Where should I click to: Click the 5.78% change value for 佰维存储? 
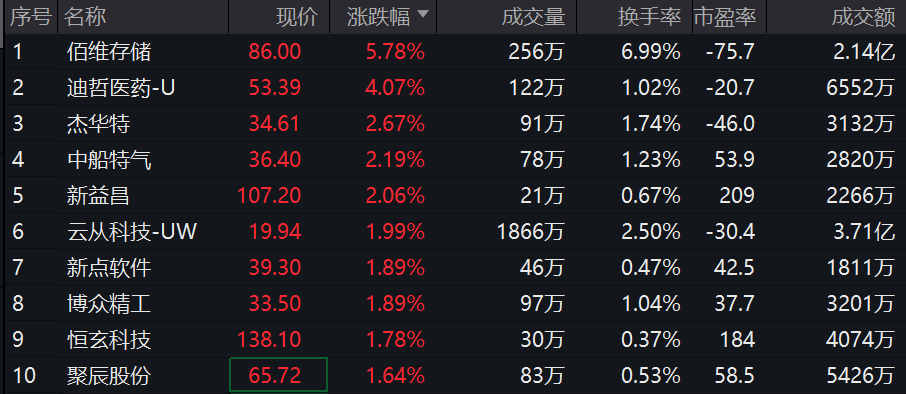coord(396,52)
